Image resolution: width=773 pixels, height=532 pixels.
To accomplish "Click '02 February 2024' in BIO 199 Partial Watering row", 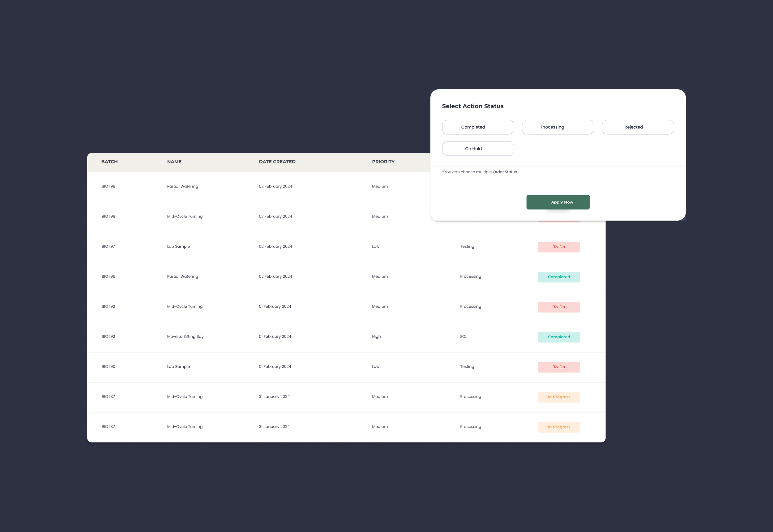I will [x=275, y=186].
